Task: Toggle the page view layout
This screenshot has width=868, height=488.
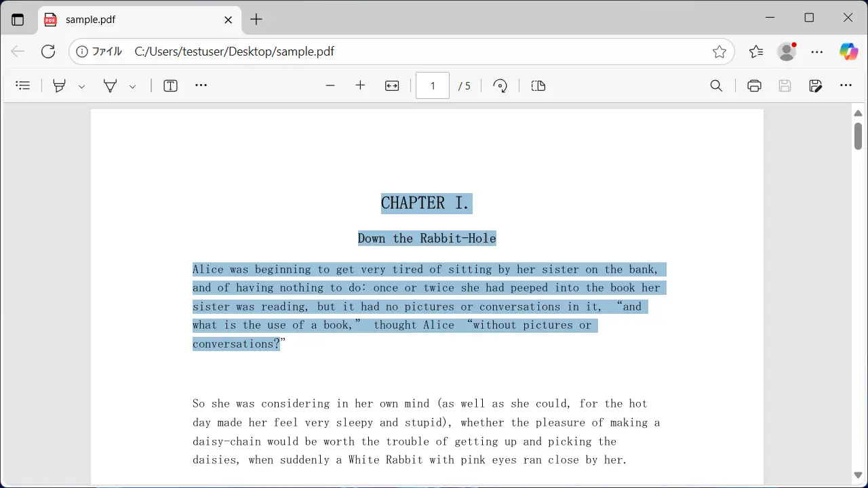Action: point(538,85)
